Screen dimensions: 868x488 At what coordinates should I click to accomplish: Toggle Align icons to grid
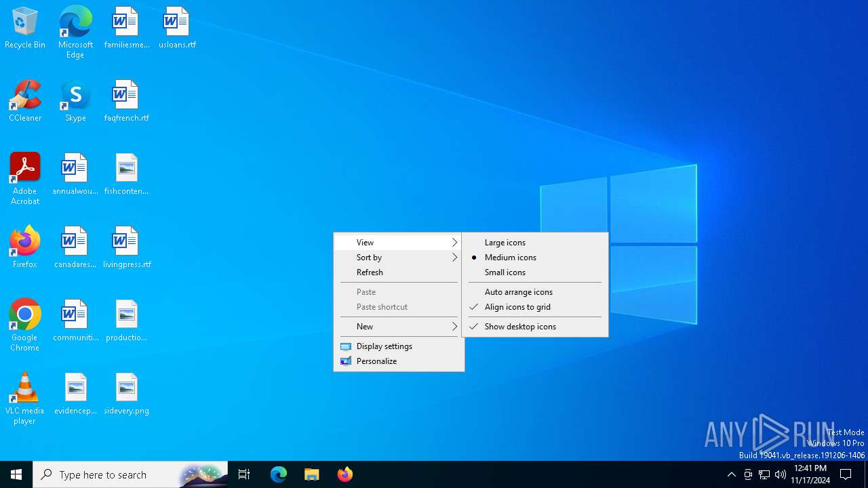(x=535, y=307)
